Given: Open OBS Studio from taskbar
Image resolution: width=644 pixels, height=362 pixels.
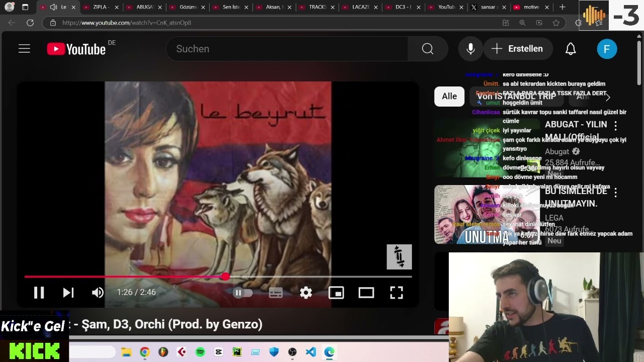Looking at the screenshot, I should click(x=292, y=352).
